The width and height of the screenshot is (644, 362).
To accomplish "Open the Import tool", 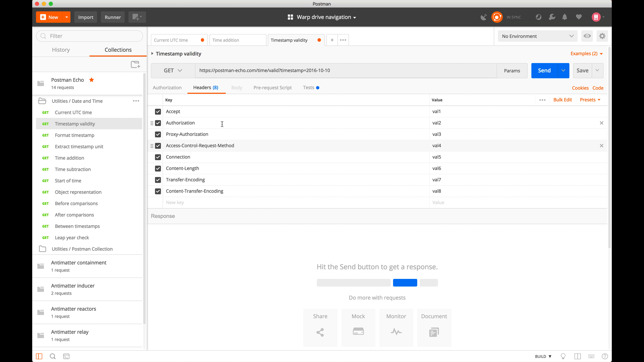I will click(x=86, y=17).
